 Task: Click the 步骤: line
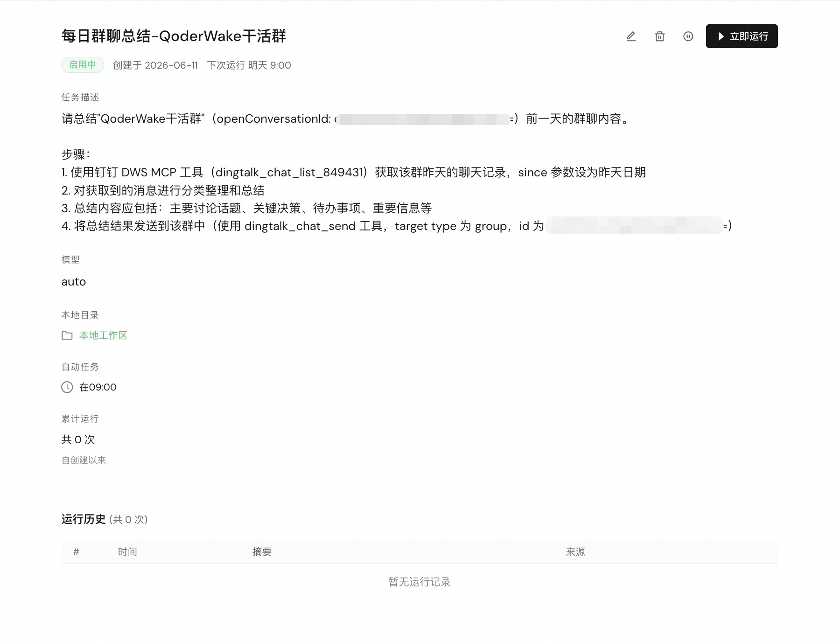pos(76,154)
